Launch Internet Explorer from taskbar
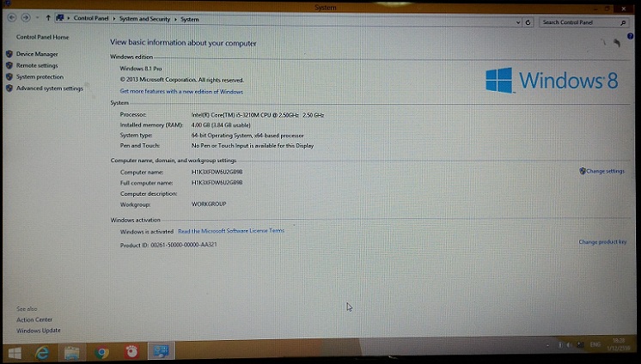The width and height of the screenshot is (641, 364). tap(42, 353)
